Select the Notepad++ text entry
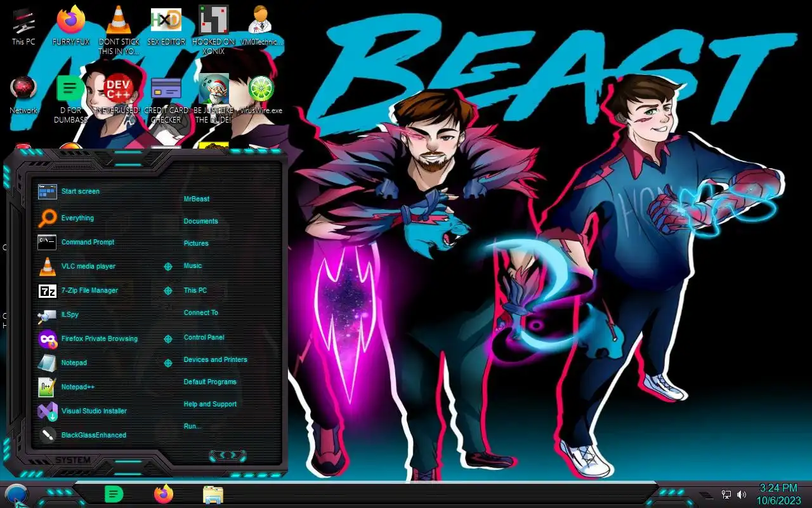This screenshot has width=812, height=508. (x=78, y=387)
